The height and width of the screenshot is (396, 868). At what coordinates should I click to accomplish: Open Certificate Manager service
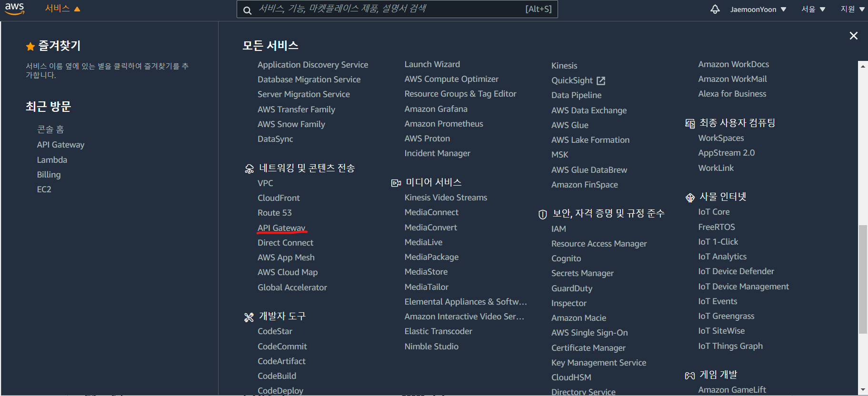pos(588,348)
